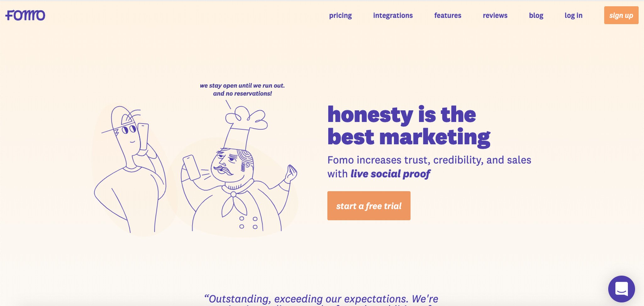Click the Fomo logo
Image resolution: width=644 pixels, height=306 pixels.
25,15
